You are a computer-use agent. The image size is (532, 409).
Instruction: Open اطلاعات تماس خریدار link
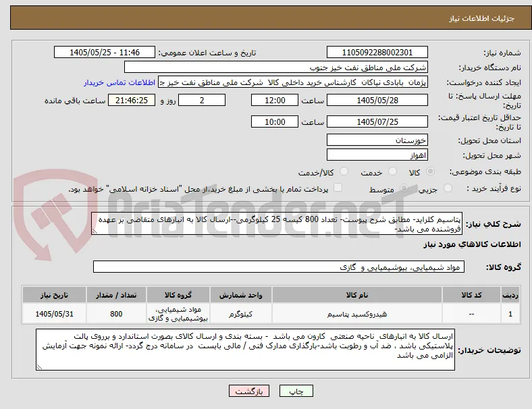(x=119, y=82)
